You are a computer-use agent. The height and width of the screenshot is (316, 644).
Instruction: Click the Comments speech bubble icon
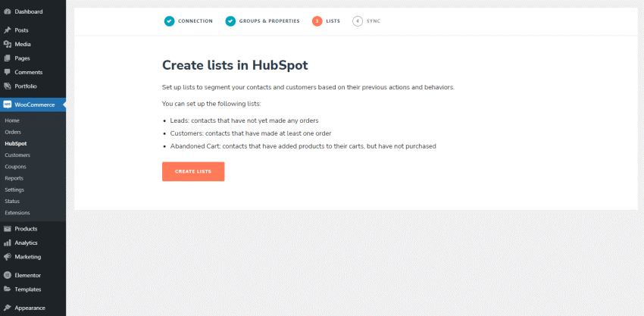pos(7,72)
